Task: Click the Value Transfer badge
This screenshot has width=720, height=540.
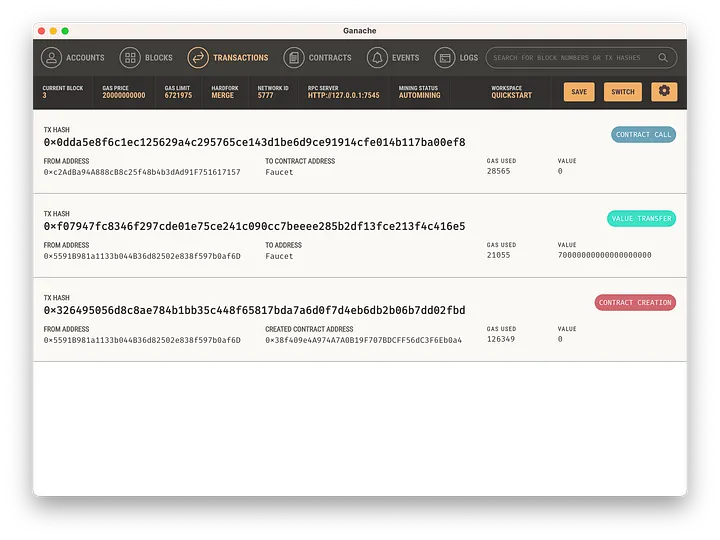Action: click(x=640, y=218)
